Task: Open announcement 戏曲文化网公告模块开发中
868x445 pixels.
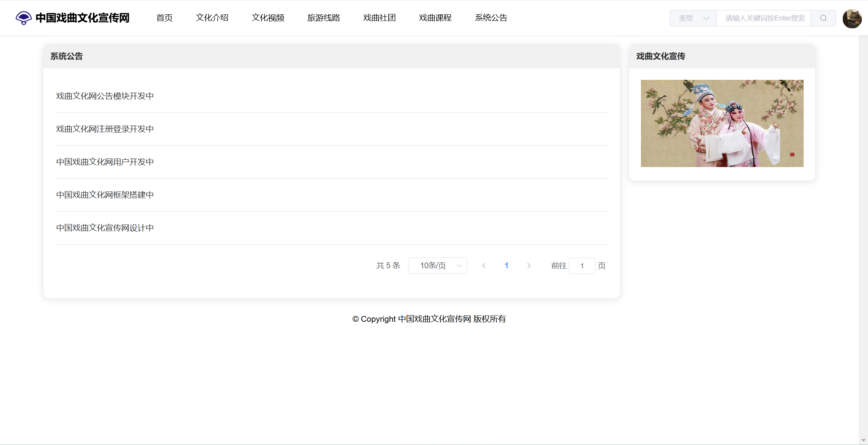Action: [105, 96]
